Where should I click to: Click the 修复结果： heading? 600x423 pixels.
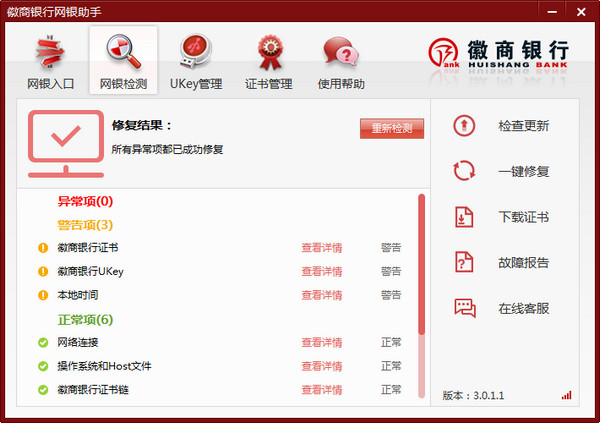(142, 125)
